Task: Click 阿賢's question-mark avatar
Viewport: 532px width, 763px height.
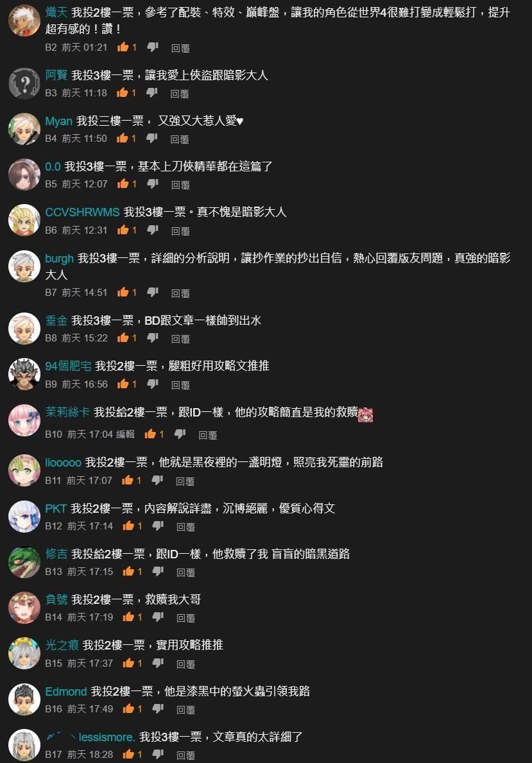Action: (x=24, y=83)
